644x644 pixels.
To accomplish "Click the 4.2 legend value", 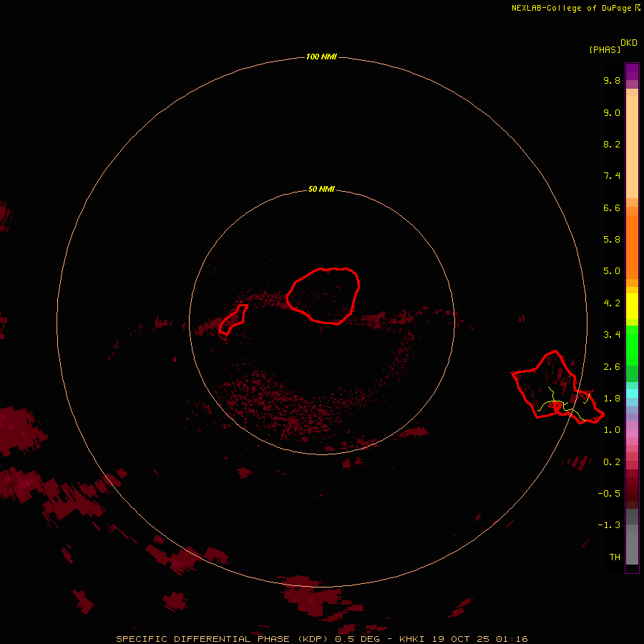I will (x=612, y=303).
